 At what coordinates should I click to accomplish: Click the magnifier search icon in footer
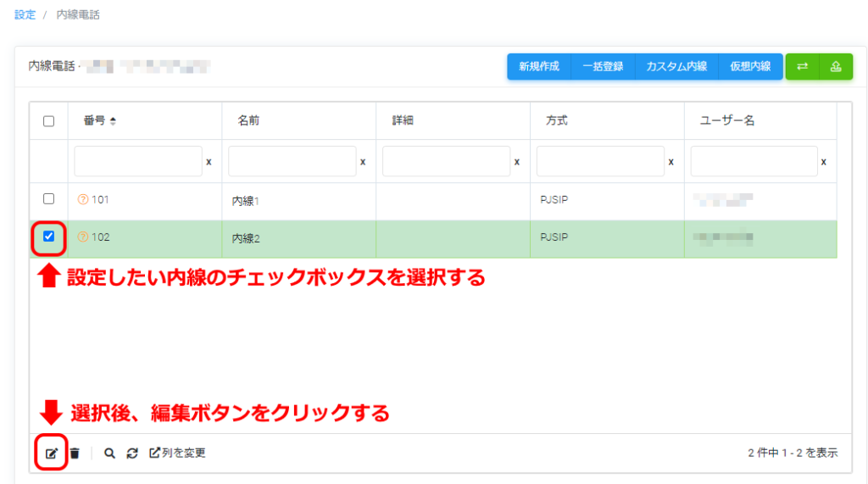pyautogui.click(x=109, y=453)
